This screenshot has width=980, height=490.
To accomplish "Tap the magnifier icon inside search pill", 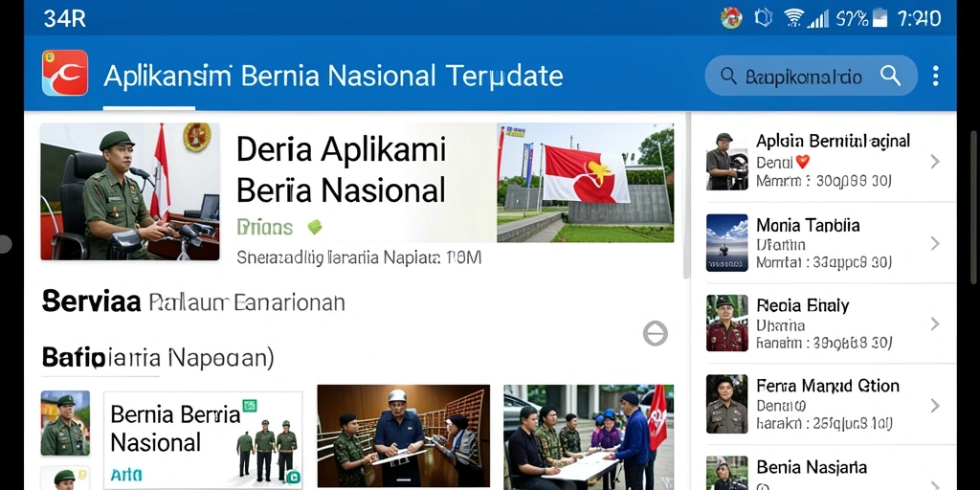I will click(890, 76).
